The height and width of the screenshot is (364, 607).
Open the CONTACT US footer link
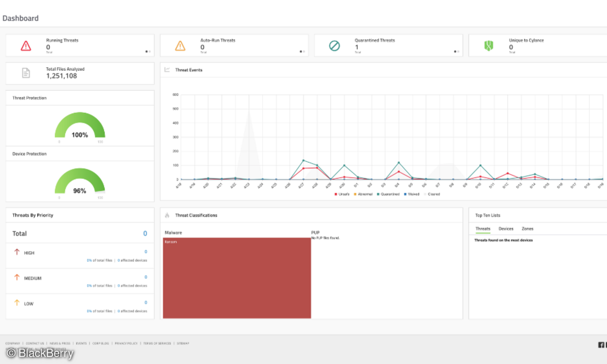tap(35, 343)
